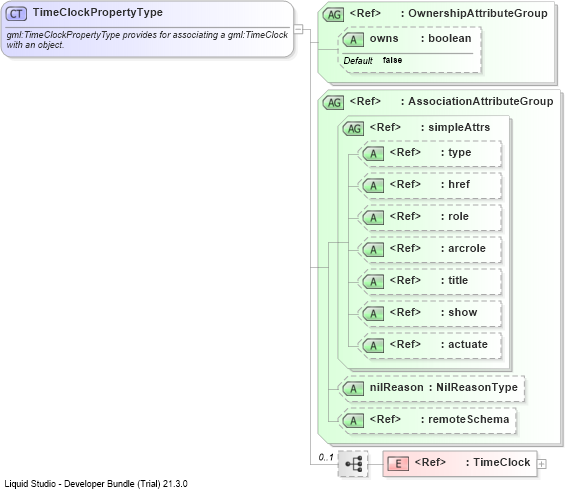Screen dimensions: 566x489
Task: Click the A icon beside title
Action: (373, 282)
